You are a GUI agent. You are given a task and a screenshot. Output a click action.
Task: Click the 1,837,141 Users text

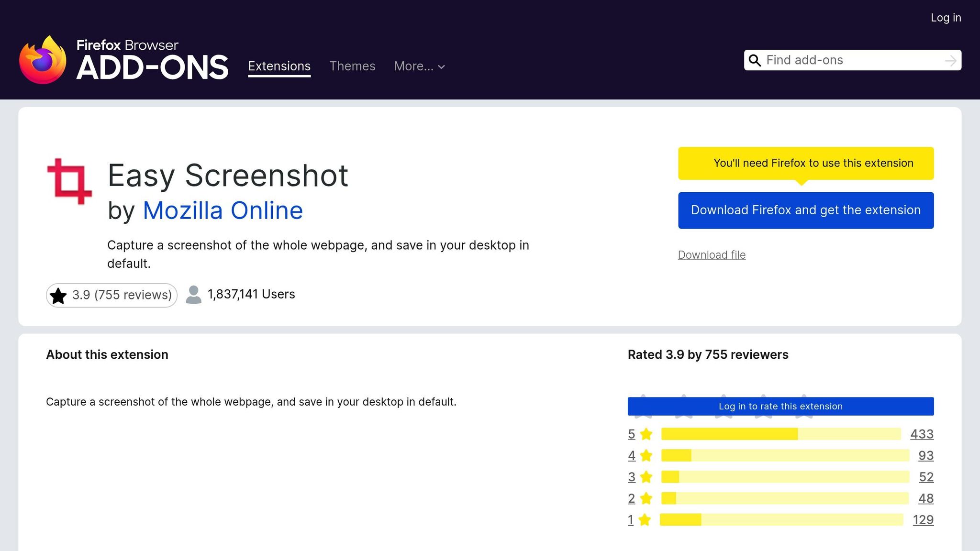pyautogui.click(x=251, y=294)
